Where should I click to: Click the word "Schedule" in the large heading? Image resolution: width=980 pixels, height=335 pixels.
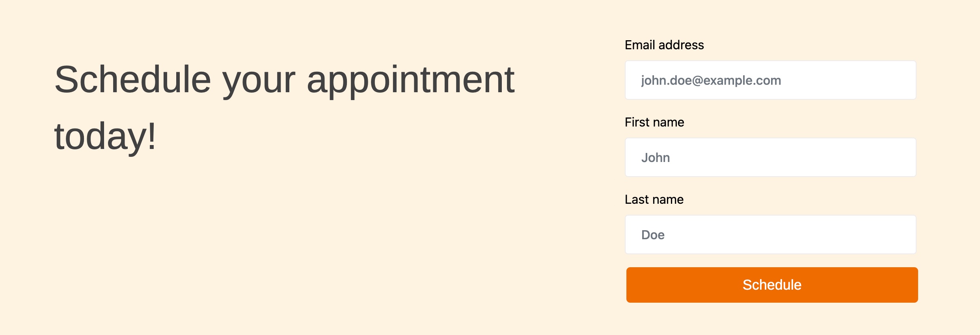tap(132, 80)
